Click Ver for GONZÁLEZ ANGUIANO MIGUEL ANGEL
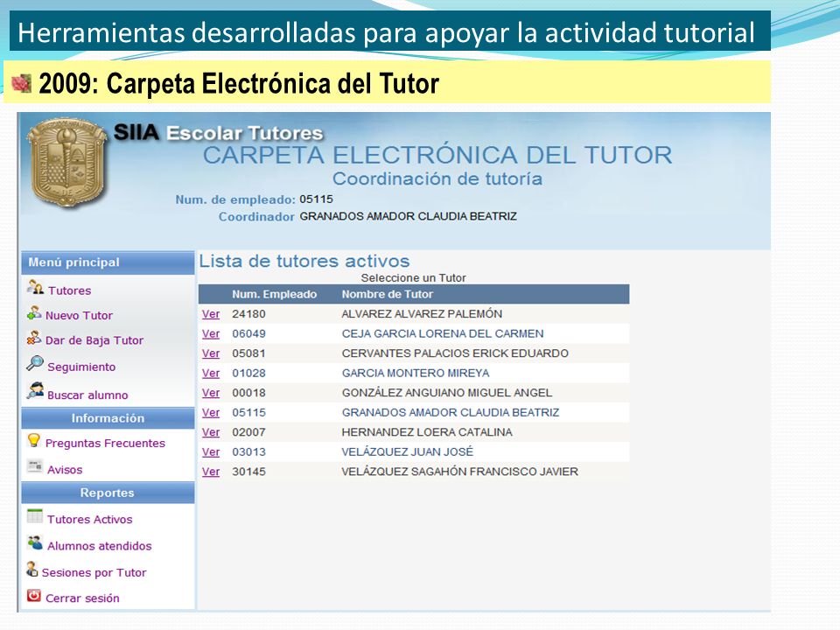The width and height of the screenshot is (840, 630). pos(211,393)
